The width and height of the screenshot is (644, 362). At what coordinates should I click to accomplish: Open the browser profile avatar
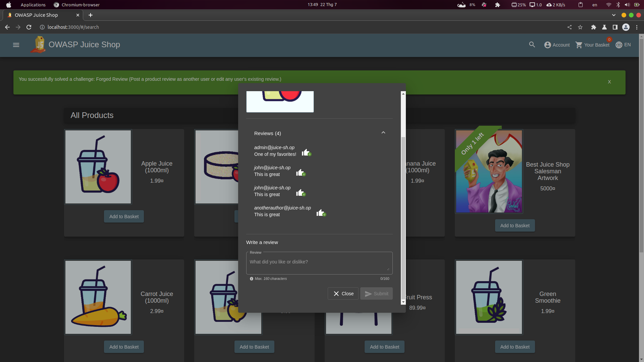click(x=626, y=27)
